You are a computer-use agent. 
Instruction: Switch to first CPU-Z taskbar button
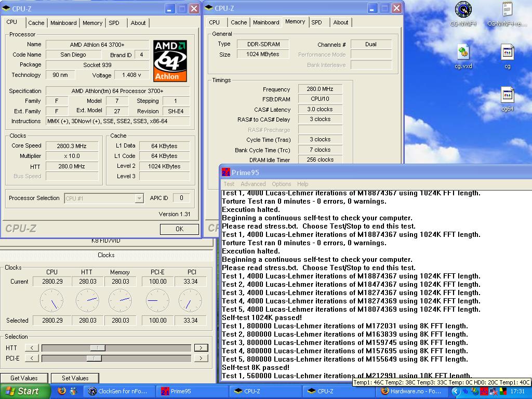(265, 391)
